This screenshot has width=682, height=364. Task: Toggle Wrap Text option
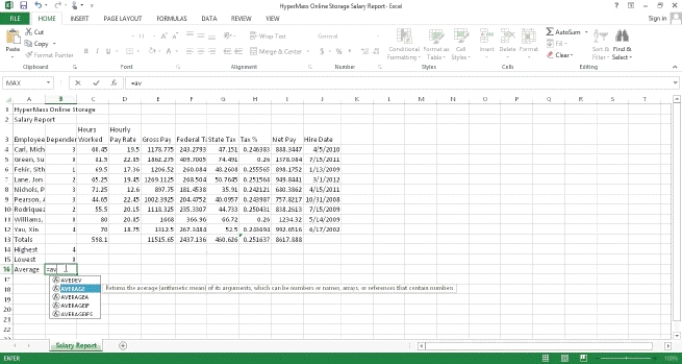point(268,36)
